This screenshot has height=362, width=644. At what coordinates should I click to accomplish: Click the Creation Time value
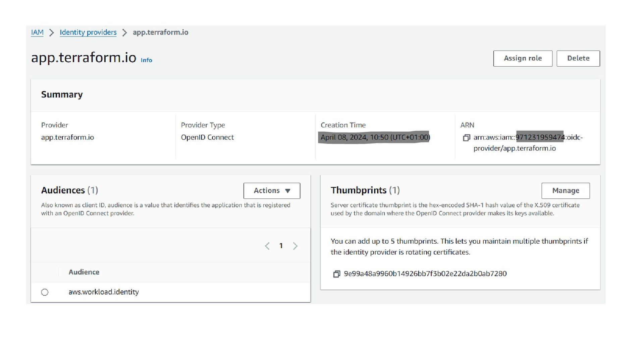pos(375,137)
